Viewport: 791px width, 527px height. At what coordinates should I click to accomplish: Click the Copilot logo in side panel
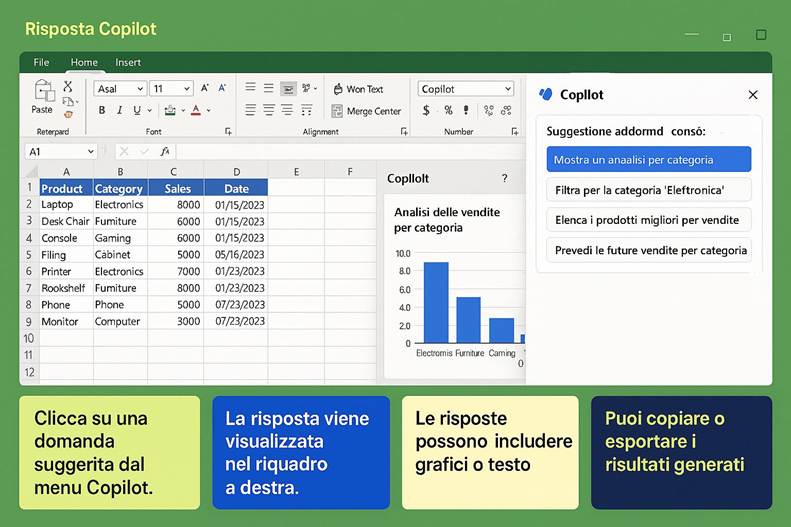(546, 94)
